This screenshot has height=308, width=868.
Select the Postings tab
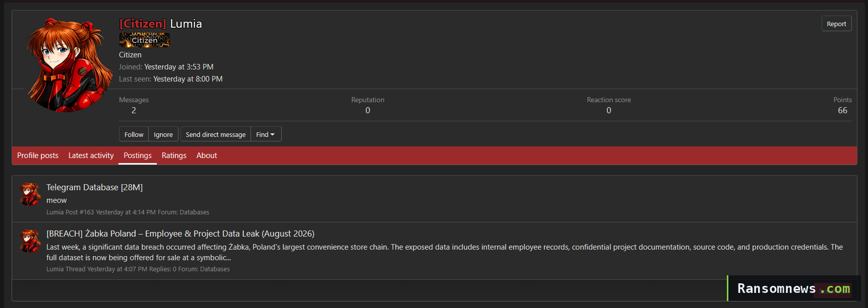point(138,156)
